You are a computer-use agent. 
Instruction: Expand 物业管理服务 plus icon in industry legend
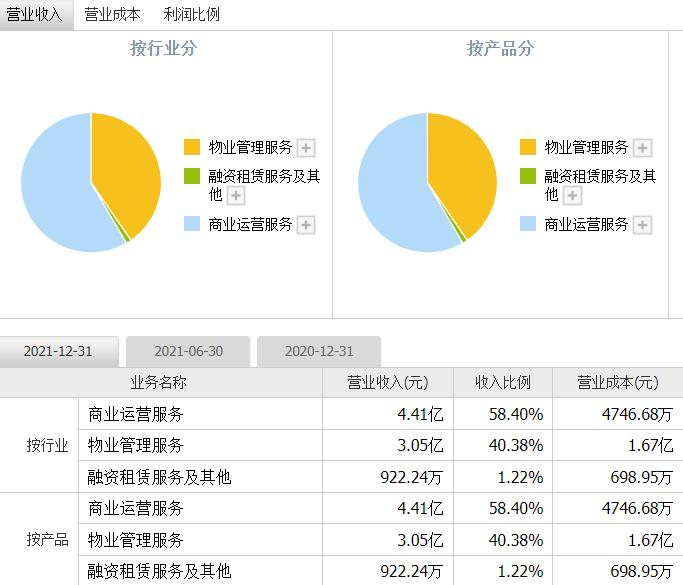click(x=306, y=148)
